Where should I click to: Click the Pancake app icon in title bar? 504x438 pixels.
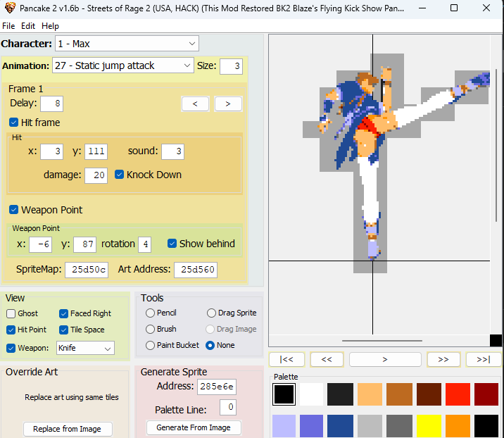pos(9,8)
